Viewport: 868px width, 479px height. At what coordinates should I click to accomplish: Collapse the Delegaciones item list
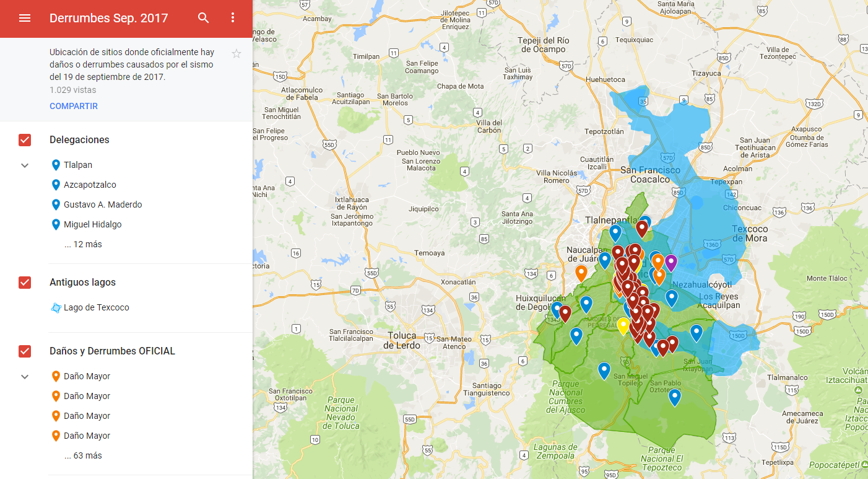point(24,164)
